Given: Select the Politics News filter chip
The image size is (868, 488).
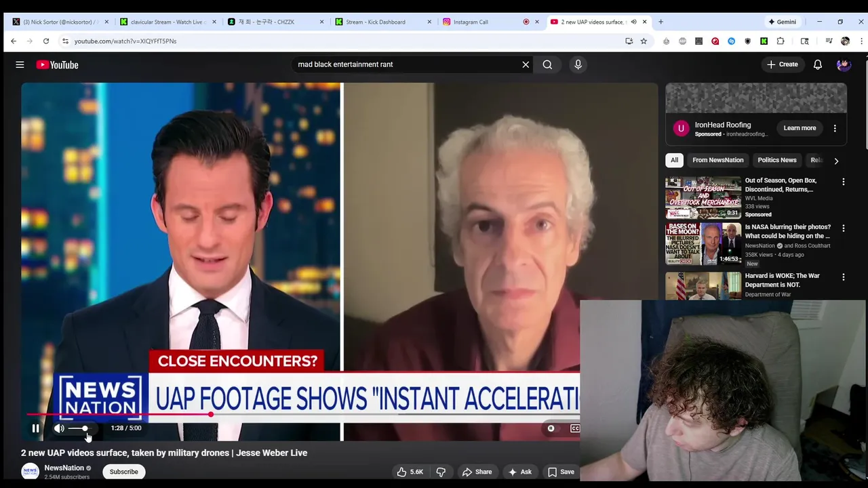Looking at the screenshot, I should tap(777, 160).
